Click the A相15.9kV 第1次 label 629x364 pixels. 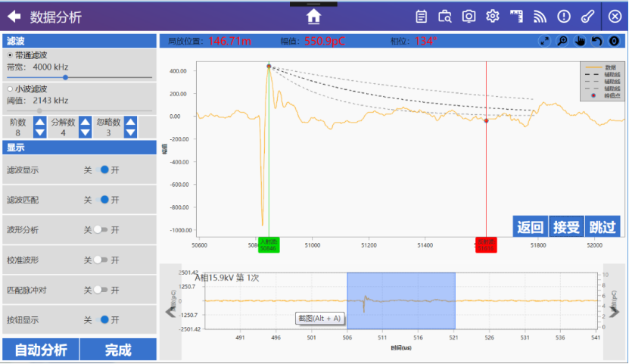tap(227, 278)
